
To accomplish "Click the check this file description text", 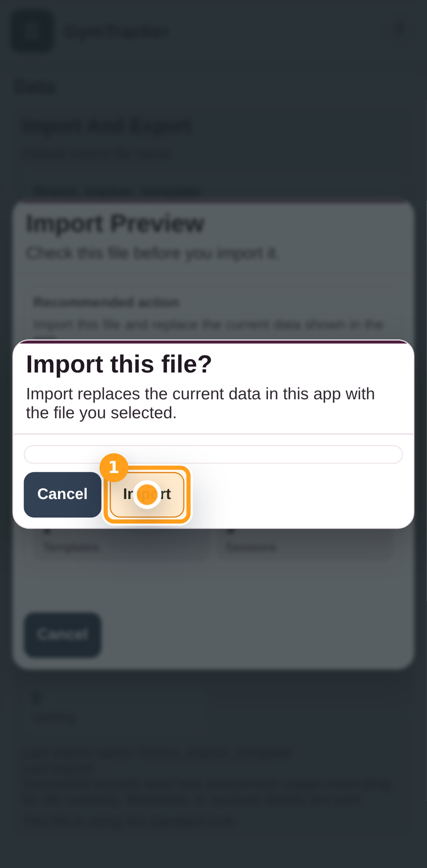I will (152, 252).
